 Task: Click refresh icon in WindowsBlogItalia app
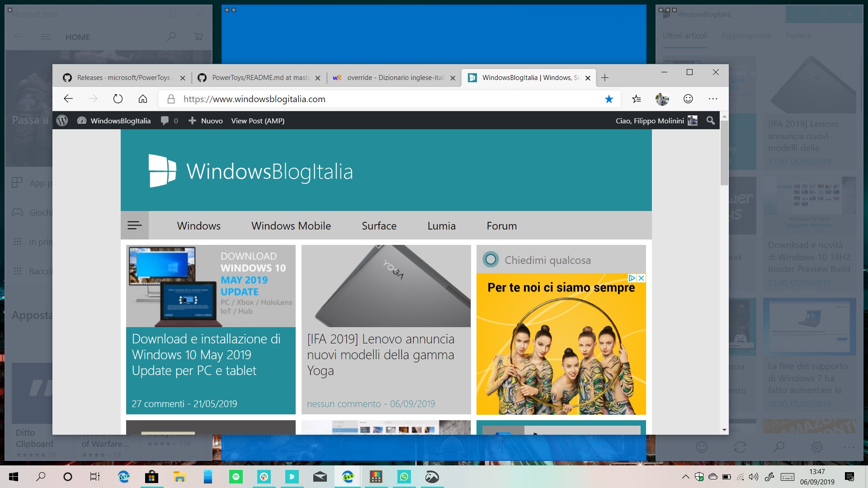[x=740, y=447]
